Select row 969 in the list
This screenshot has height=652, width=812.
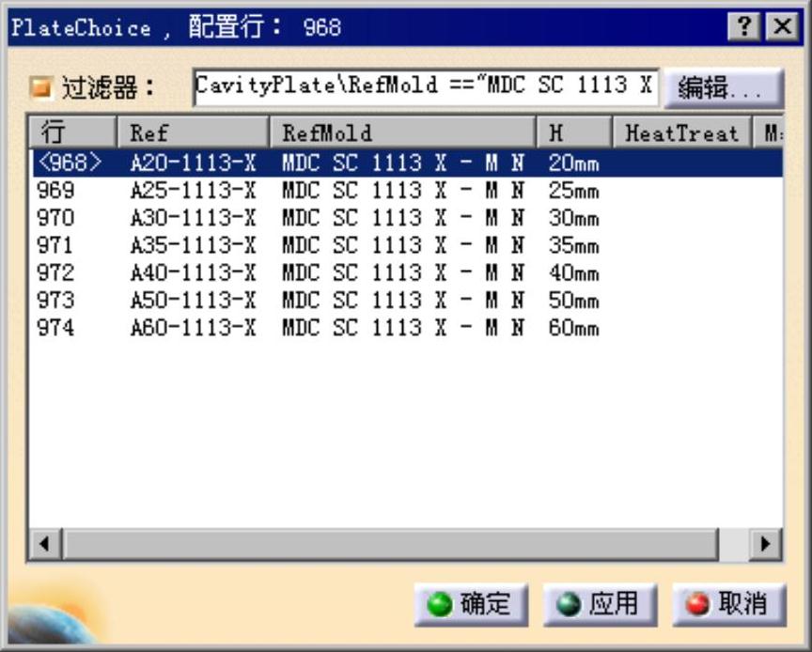coord(408,191)
